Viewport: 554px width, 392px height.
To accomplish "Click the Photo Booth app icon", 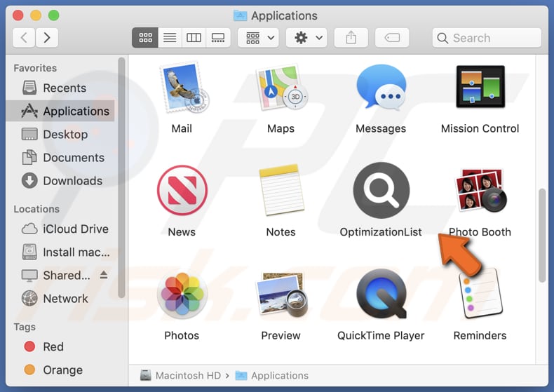I will pyautogui.click(x=480, y=190).
